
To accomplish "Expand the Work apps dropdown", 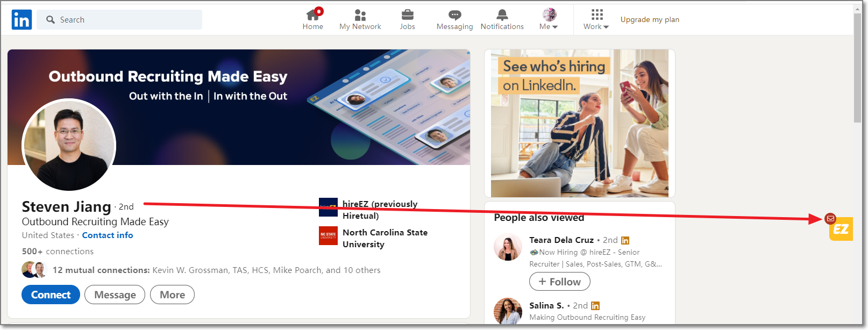I will [596, 19].
